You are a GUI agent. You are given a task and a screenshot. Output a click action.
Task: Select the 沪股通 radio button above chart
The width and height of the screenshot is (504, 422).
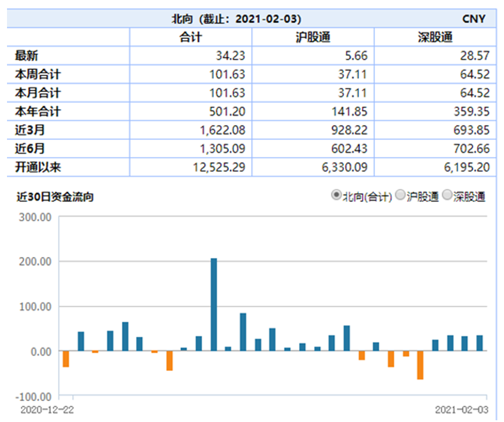pos(400,196)
